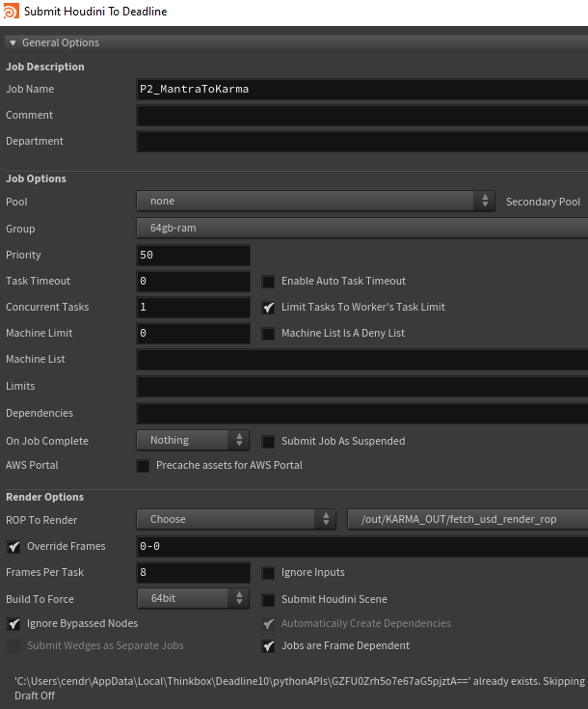The width and height of the screenshot is (588, 709).
Task: Uncheck Limit Tasks To Worker's Task Limit
Action: pos(268,308)
